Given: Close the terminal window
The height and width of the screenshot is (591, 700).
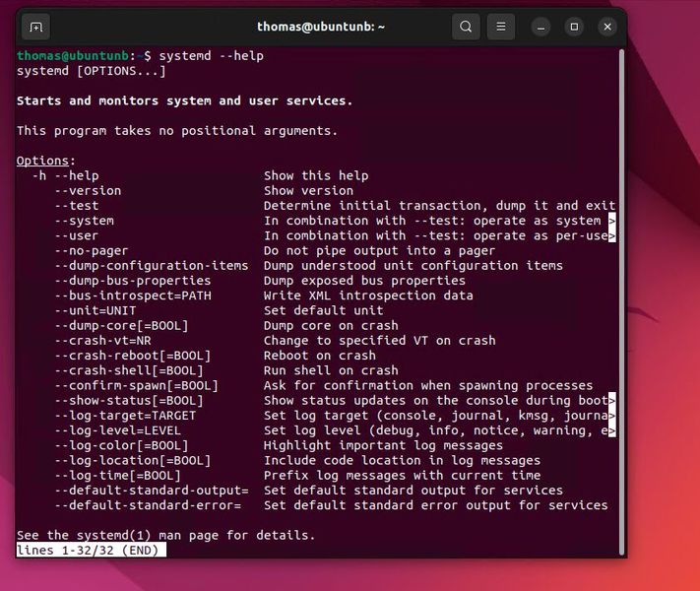Looking at the screenshot, I should click(x=607, y=27).
